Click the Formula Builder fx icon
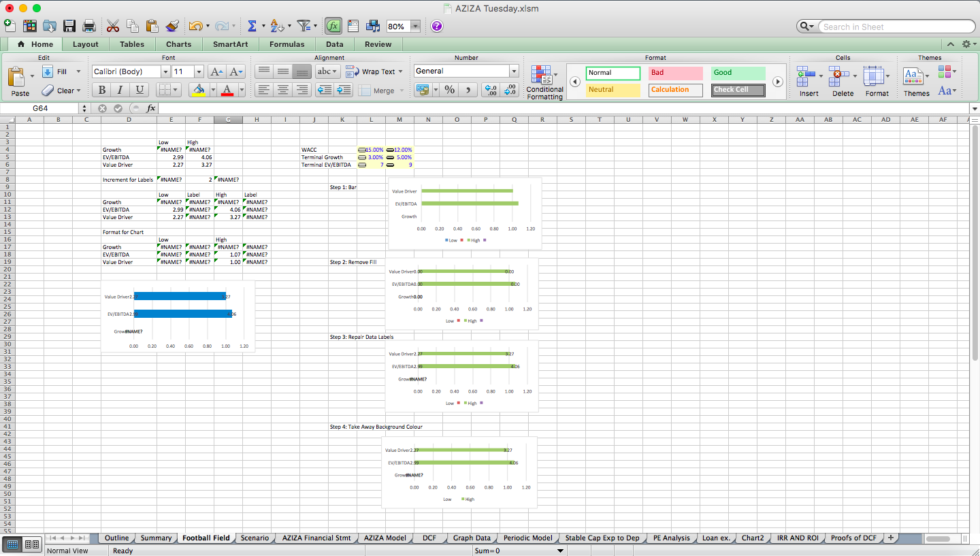 click(333, 25)
